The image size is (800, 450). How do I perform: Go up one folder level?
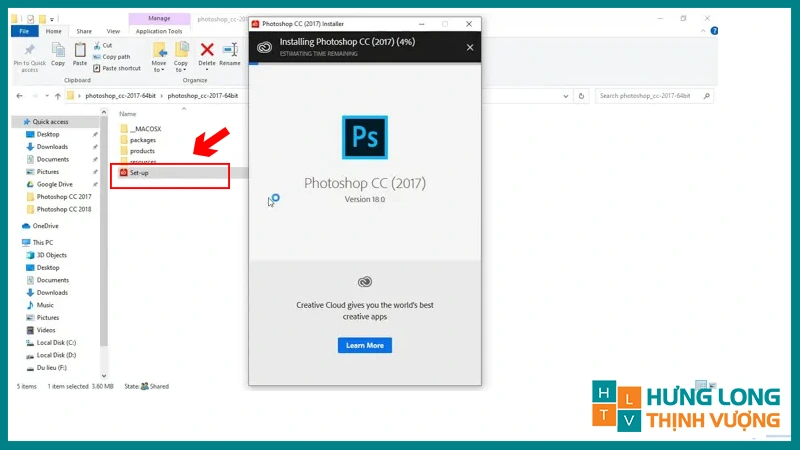pyautogui.click(x=58, y=96)
